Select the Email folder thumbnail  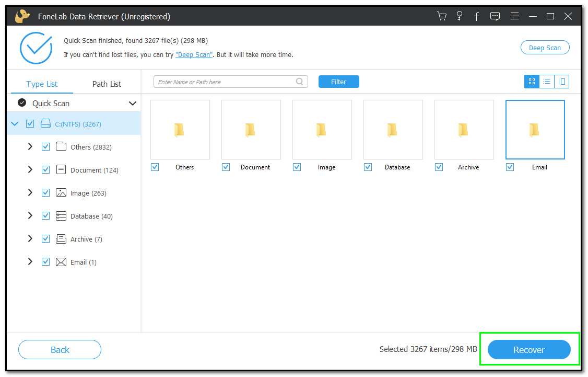tap(535, 130)
